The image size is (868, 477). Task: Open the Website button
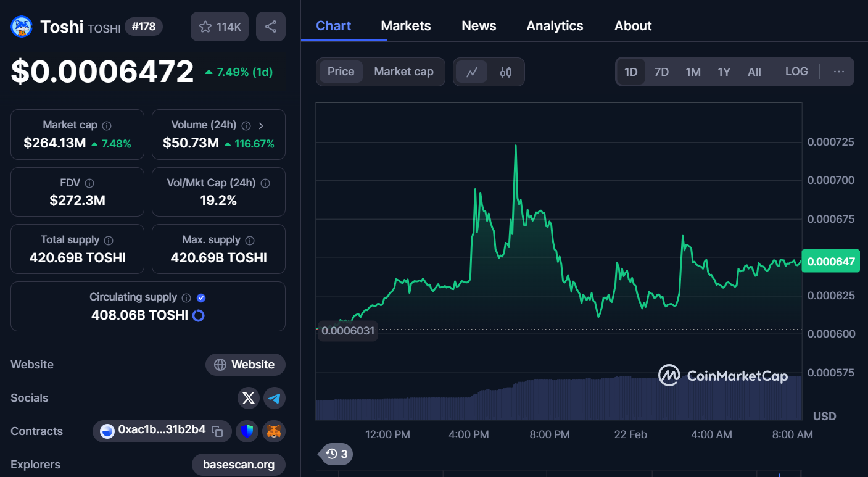246,365
